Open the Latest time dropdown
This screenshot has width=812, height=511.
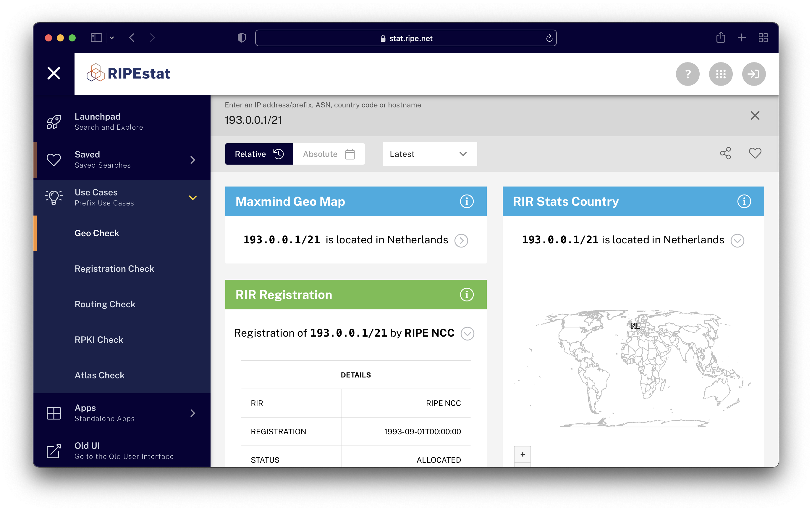pos(429,154)
